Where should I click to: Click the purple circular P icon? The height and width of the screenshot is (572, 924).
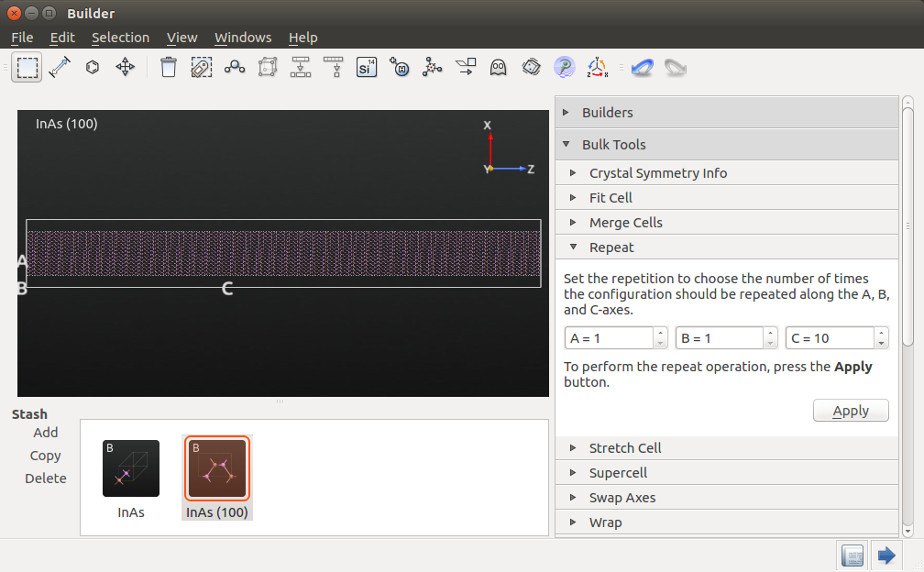pyautogui.click(x=565, y=67)
